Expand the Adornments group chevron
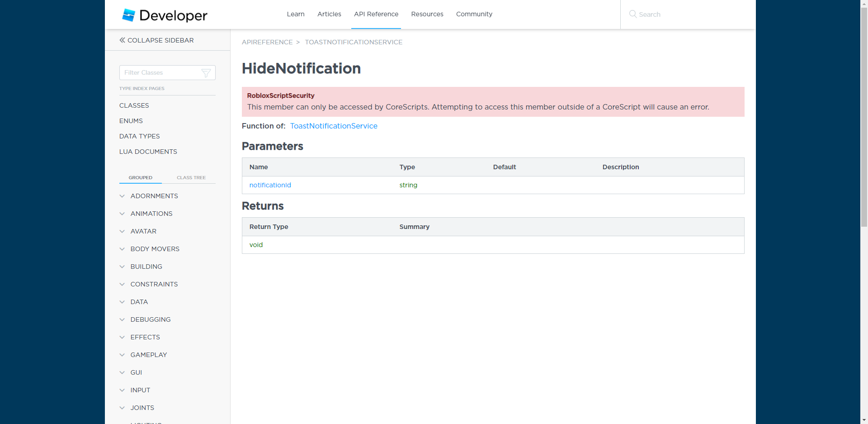This screenshot has width=868, height=424. click(x=122, y=196)
